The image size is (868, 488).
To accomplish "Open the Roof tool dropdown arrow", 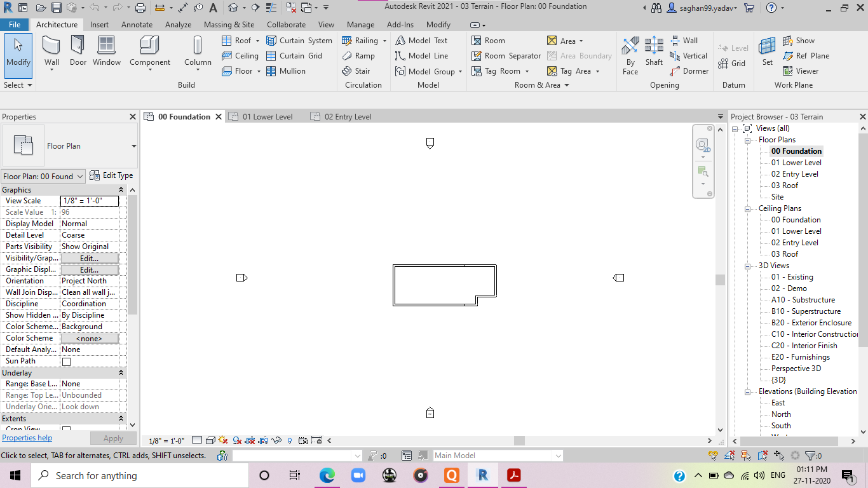I will (x=258, y=40).
